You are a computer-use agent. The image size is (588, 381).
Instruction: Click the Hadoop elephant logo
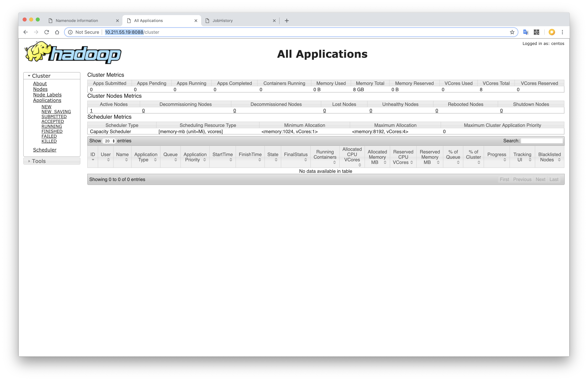coord(73,53)
